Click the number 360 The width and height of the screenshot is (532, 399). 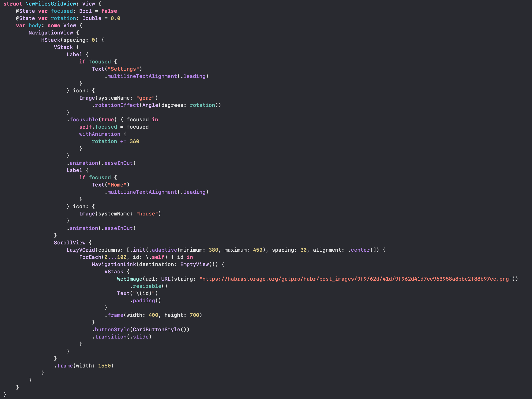pos(134,141)
